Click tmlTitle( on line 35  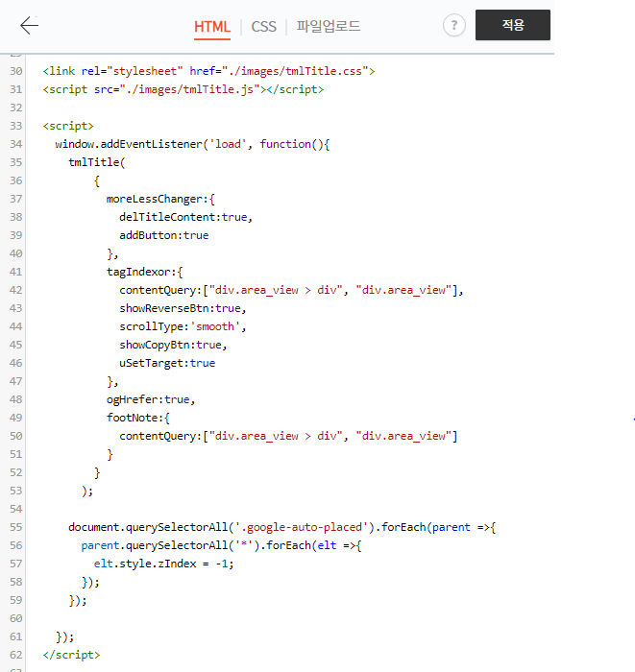click(x=96, y=162)
